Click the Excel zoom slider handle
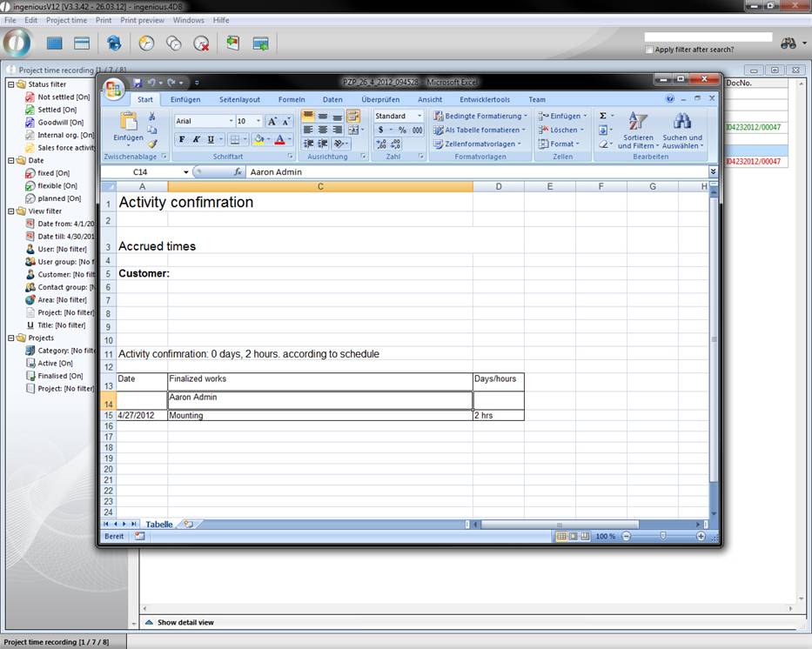Viewport: 812px width, 649px height. click(663, 537)
